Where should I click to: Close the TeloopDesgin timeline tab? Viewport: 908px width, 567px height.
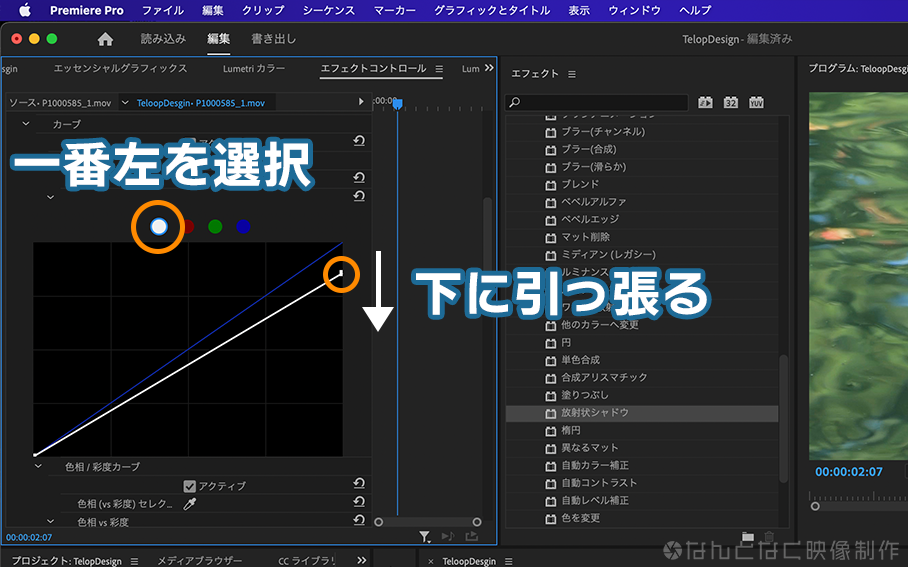[430, 561]
